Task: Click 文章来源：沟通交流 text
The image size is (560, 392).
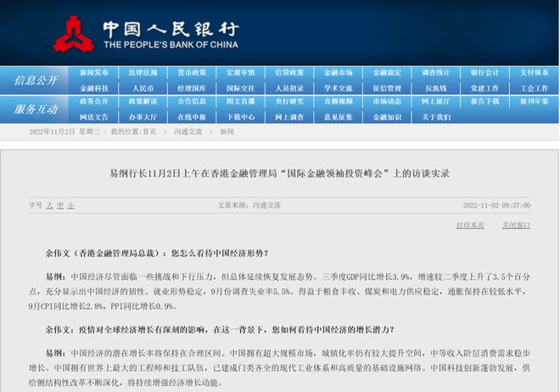Action: point(249,205)
